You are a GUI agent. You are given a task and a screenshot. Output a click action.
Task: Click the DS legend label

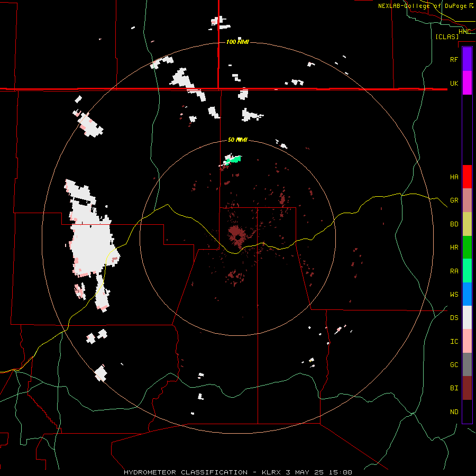pyautogui.click(x=454, y=317)
